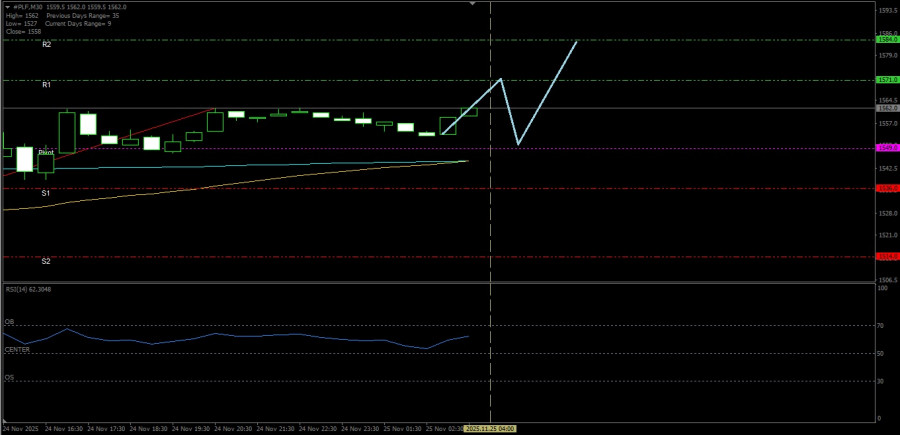Click the OS oversold label in RSI pane
This screenshot has height=435, width=900.
tap(9, 377)
